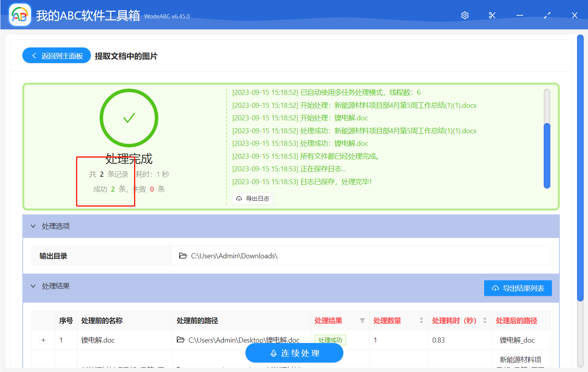The width and height of the screenshot is (588, 372).
Task: Click the ABC toolbox logo icon
Action: coord(19,15)
